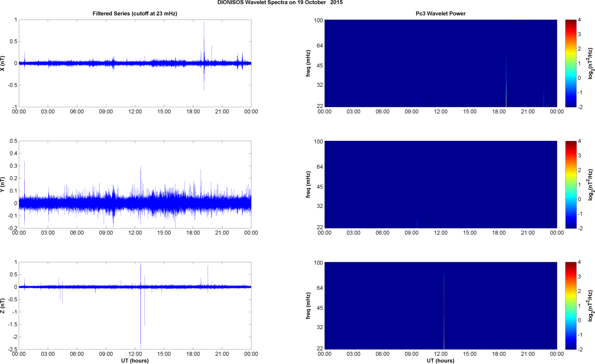The image size is (595, 364).
Task: Click log2(nT²/Hz) label beside bottom colorbar
Action: (x=590, y=305)
